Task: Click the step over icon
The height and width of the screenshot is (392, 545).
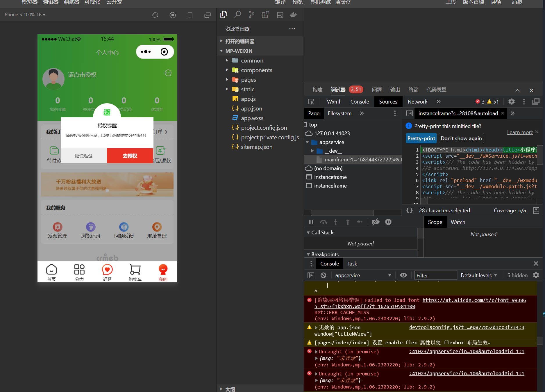Action: coord(324,222)
